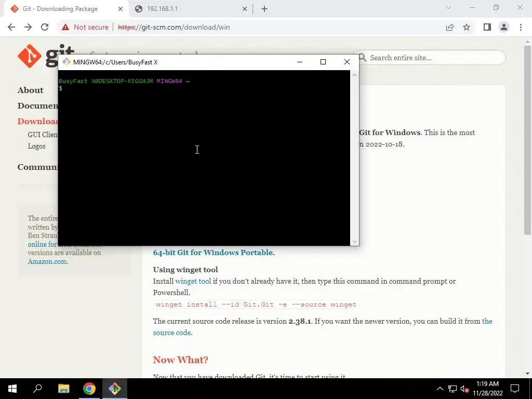532x399 pixels.
Task: Click the browser page scrollbar thumb
Action: tap(527, 140)
